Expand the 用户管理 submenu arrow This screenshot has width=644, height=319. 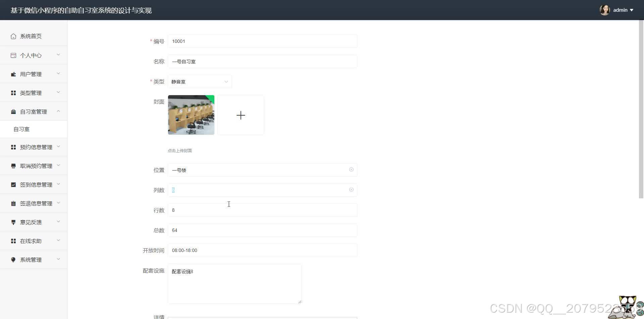pos(58,73)
